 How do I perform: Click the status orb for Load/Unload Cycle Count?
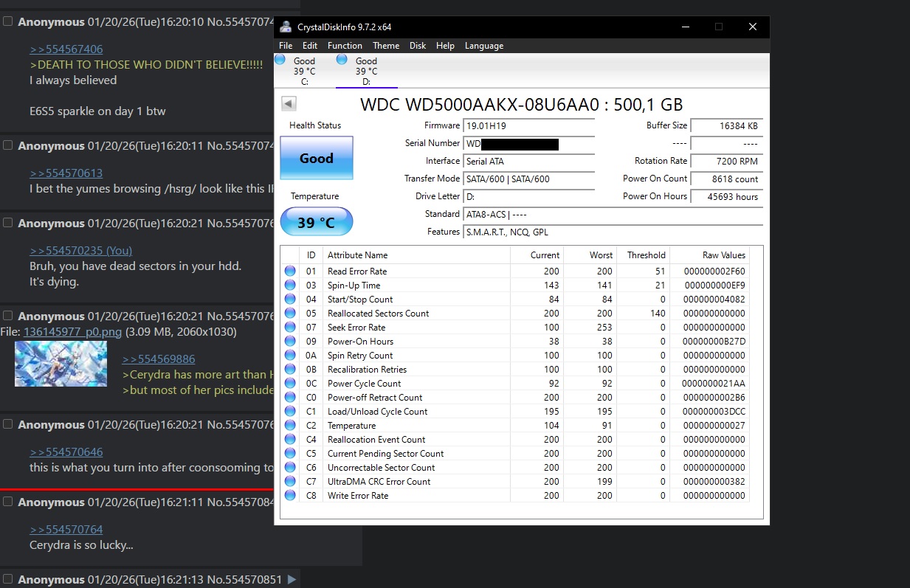[290, 412]
